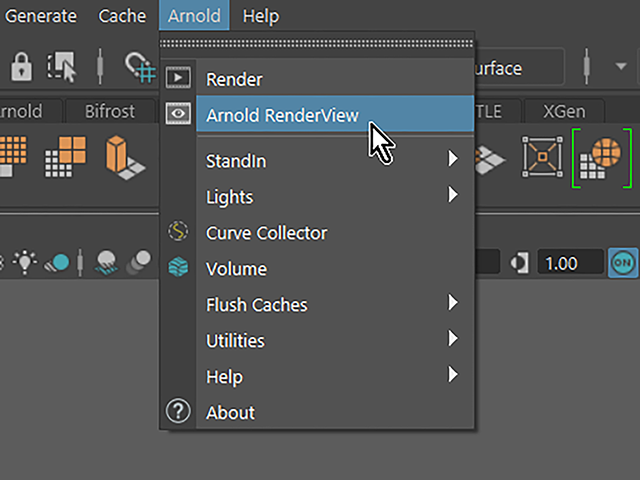
Task: Click the Render play icon in menu
Action: pyautogui.click(x=178, y=78)
